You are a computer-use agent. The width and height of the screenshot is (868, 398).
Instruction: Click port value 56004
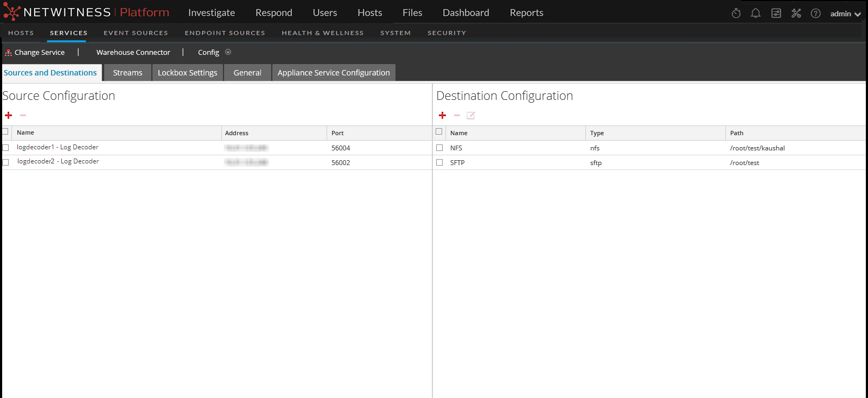[x=341, y=148]
